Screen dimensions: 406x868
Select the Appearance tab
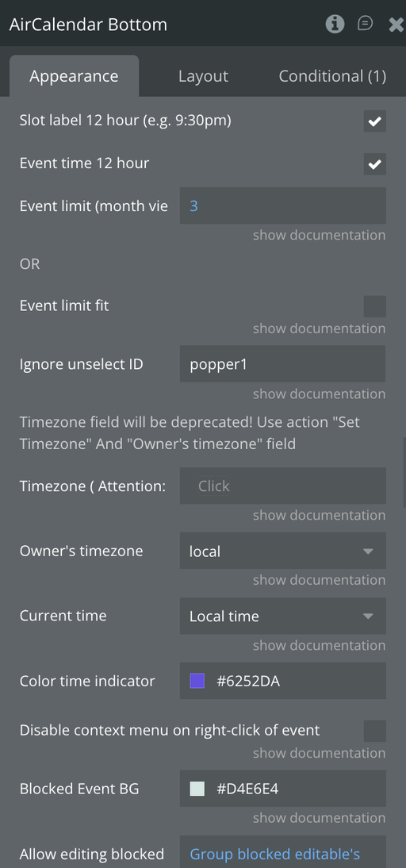point(74,76)
